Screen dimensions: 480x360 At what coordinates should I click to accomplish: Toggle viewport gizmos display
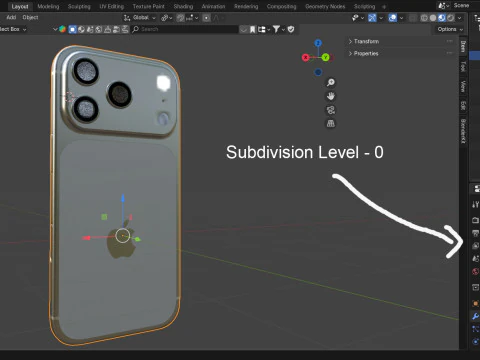[x=372, y=18]
